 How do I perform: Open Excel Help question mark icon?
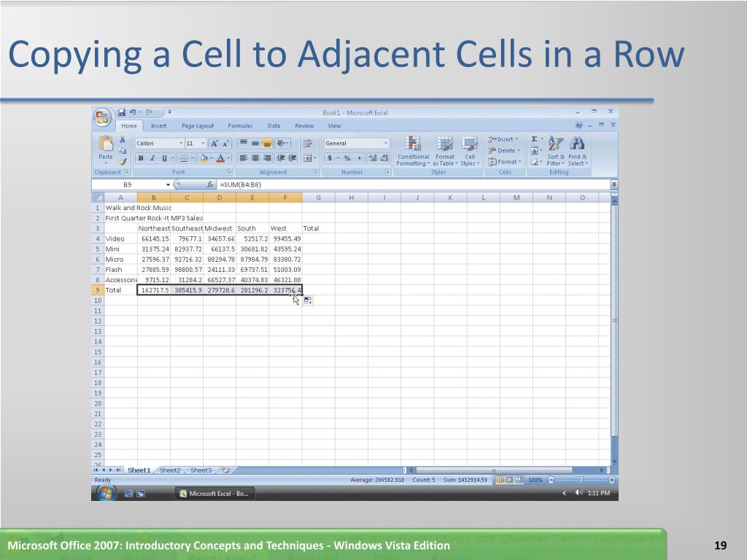(x=578, y=125)
